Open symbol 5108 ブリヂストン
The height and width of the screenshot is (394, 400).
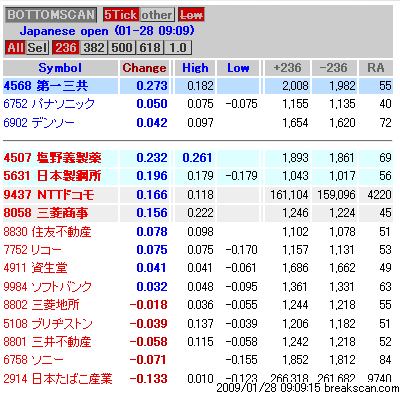(x=48, y=324)
